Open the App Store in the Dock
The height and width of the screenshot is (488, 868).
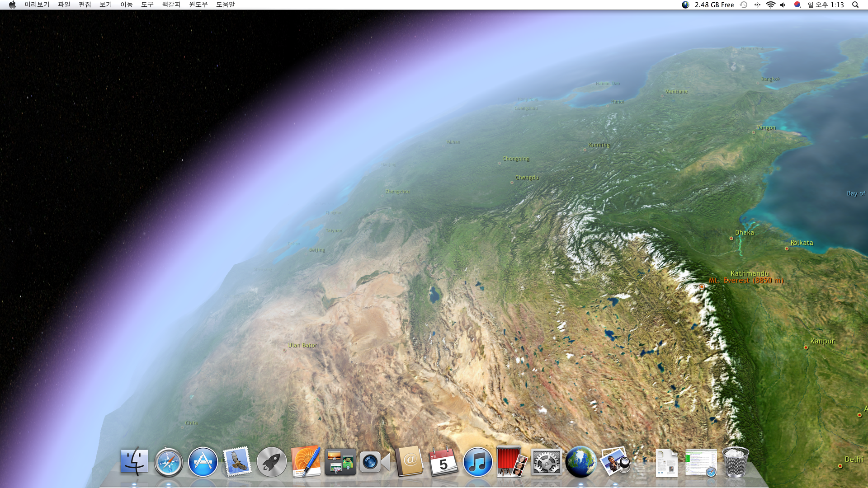pyautogui.click(x=203, y=462)
